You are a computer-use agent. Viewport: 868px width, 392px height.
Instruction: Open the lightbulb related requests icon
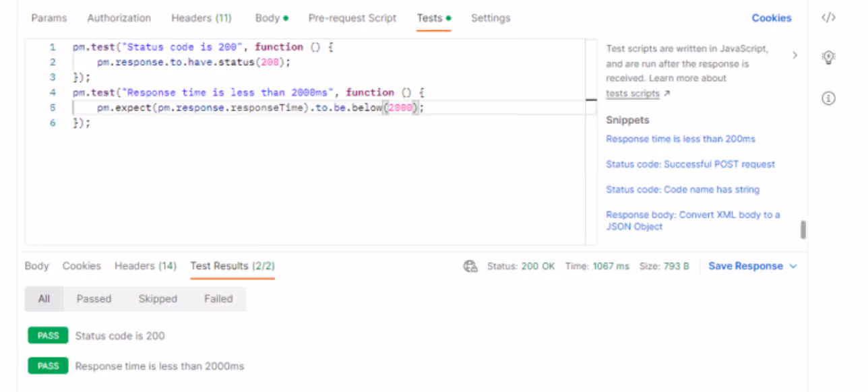pos(828,58)
